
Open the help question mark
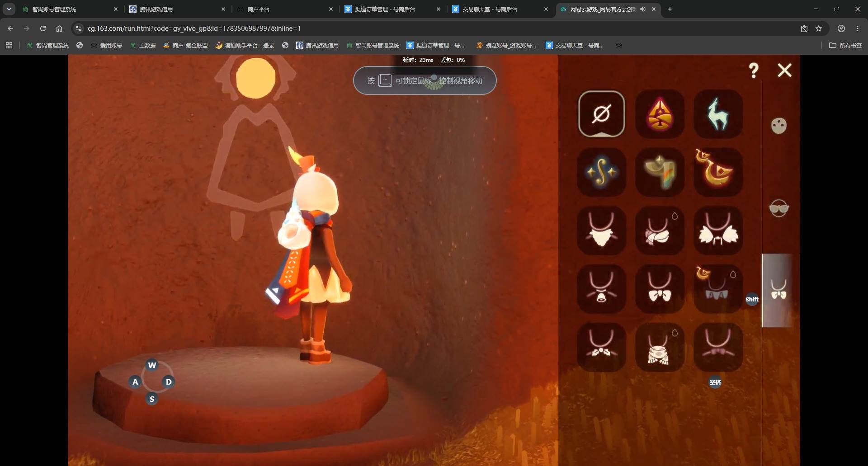(754, 71)
